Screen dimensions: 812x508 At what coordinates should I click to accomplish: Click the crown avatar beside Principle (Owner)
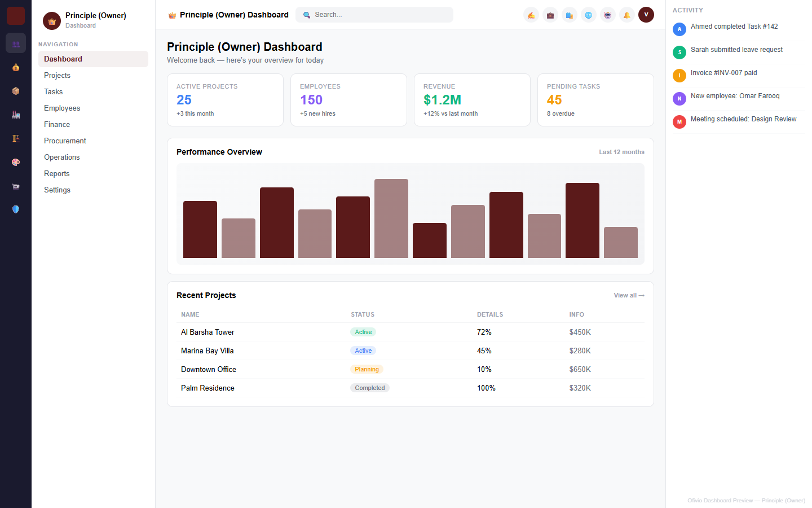point(52,21)
